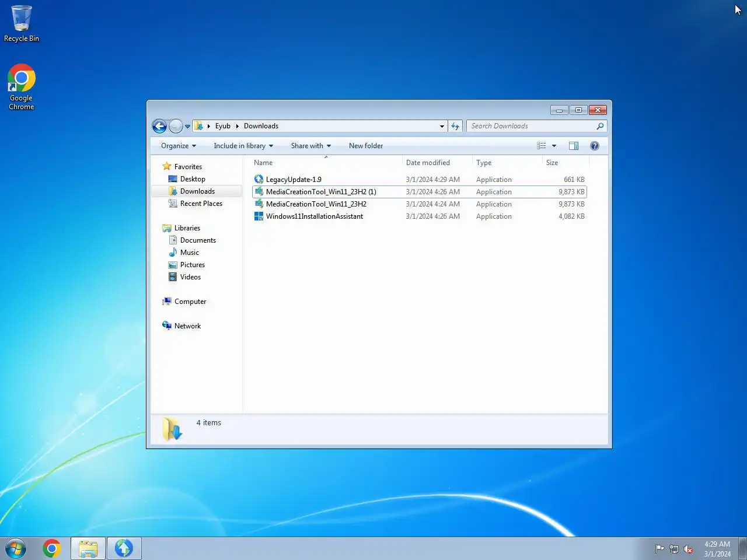
Task: Open Include in library menu
Action: tap(243, 146)
